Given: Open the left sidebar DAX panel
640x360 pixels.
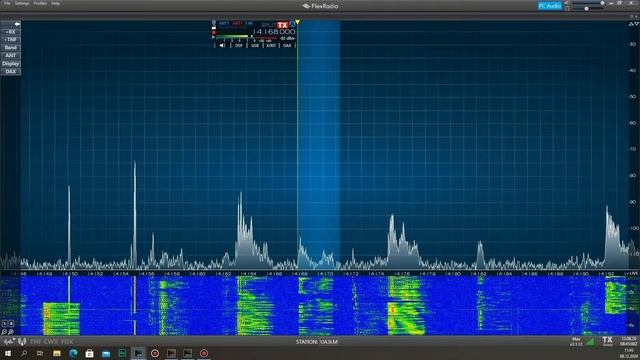Looking at the screenshot, I should click(x=11, y=71).
